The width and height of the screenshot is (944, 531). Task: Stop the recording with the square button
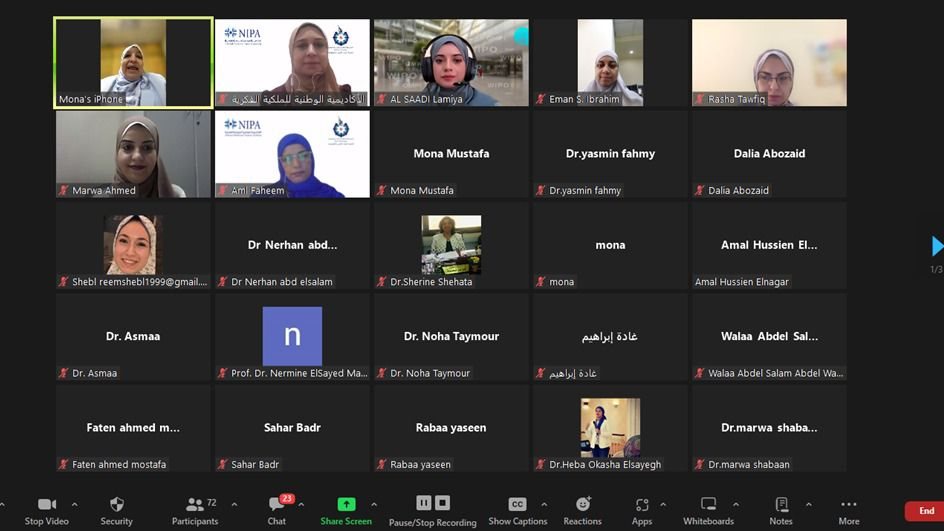(x=443, y=503)
